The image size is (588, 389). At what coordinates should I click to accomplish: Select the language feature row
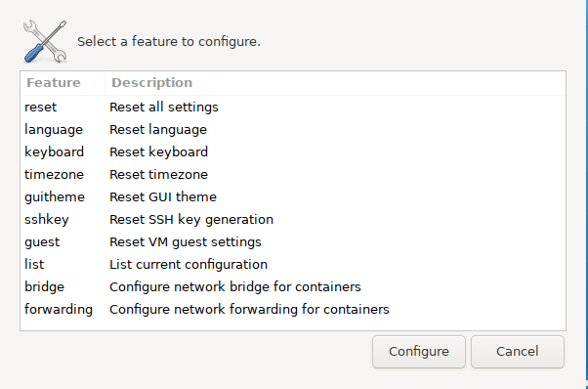click(x=293, y=129)
